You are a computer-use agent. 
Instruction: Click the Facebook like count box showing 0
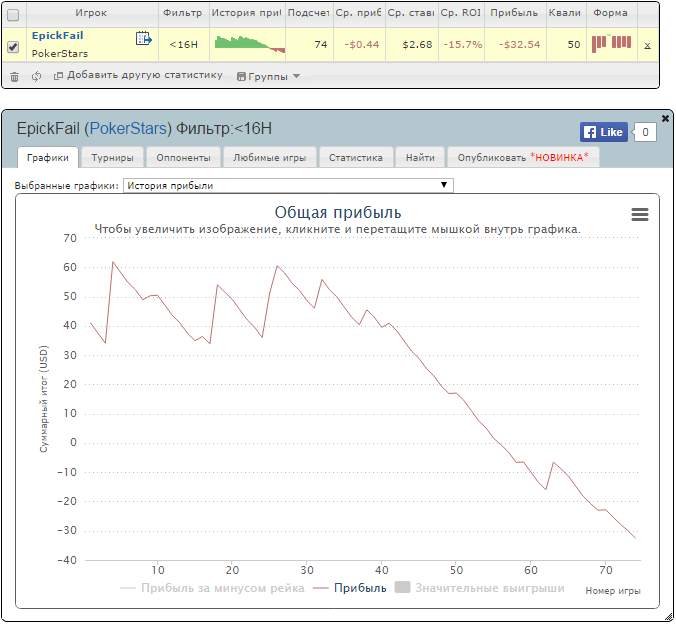[645, 132]
